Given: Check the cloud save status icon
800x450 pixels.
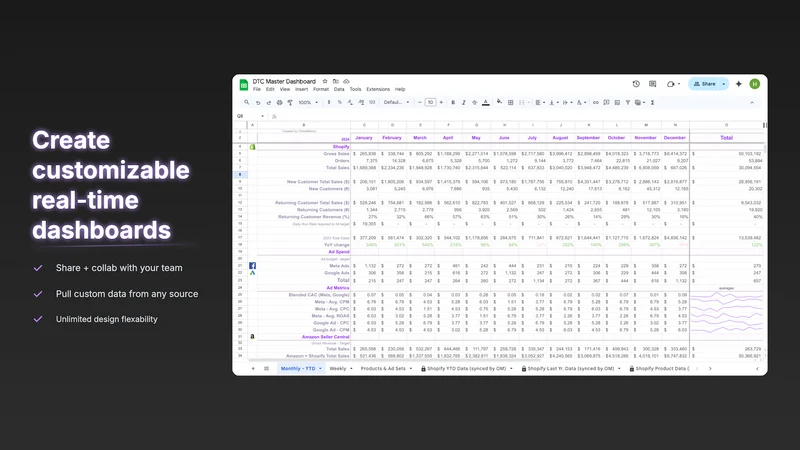Looking at the screenshot, I should tap(346, 81).
